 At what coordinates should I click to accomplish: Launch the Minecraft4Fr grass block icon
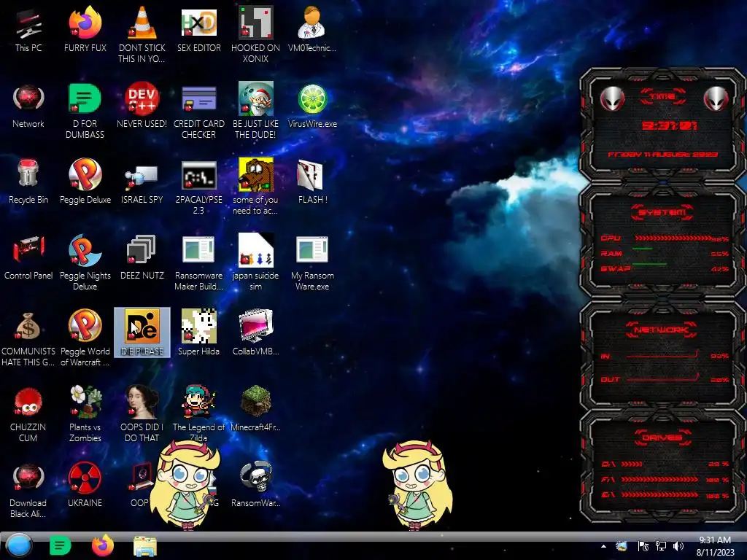click(x=256, y=401)
